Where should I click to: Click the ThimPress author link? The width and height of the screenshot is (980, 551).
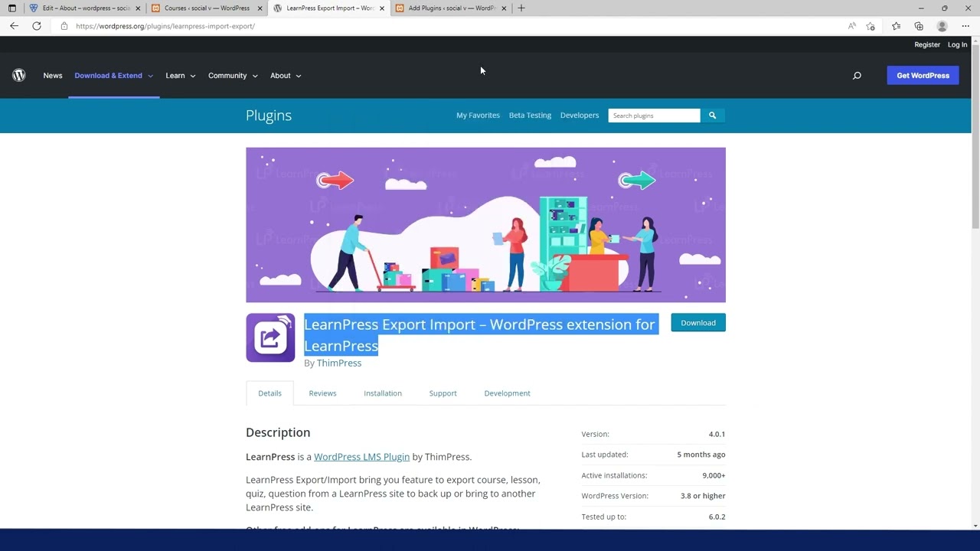pos(339,363)
